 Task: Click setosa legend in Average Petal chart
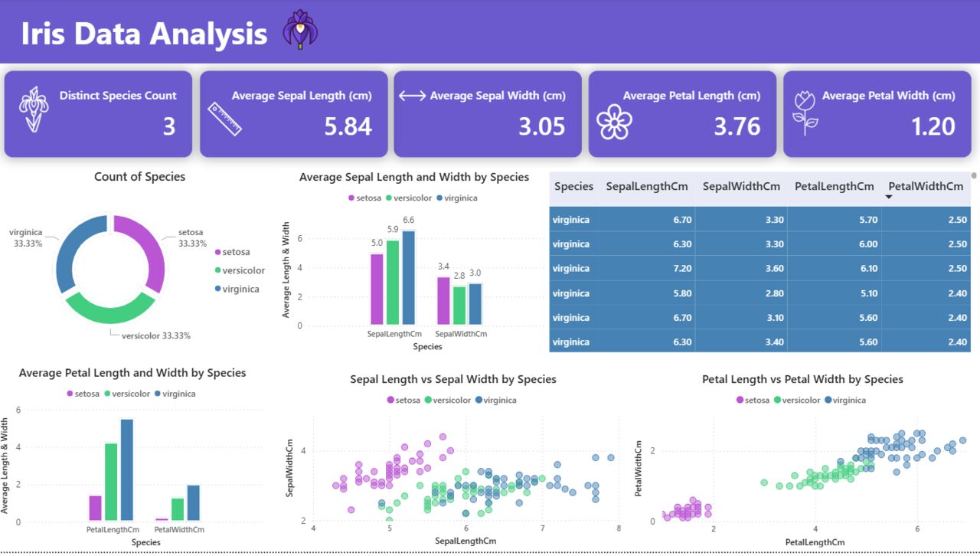click(83, 394)
